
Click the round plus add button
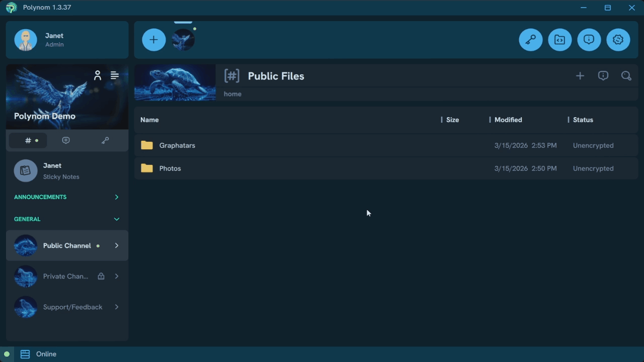154,40
